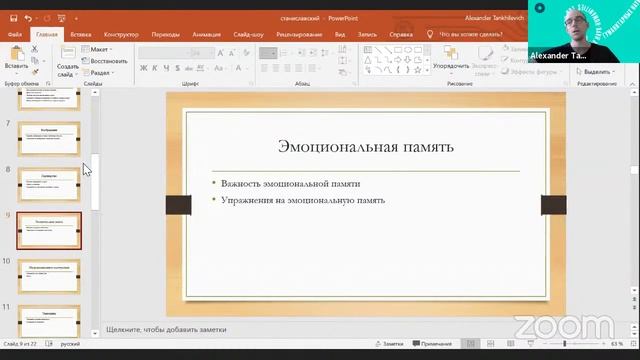Open the Change Case (Aa) dropdown

(x=220, y=68)
